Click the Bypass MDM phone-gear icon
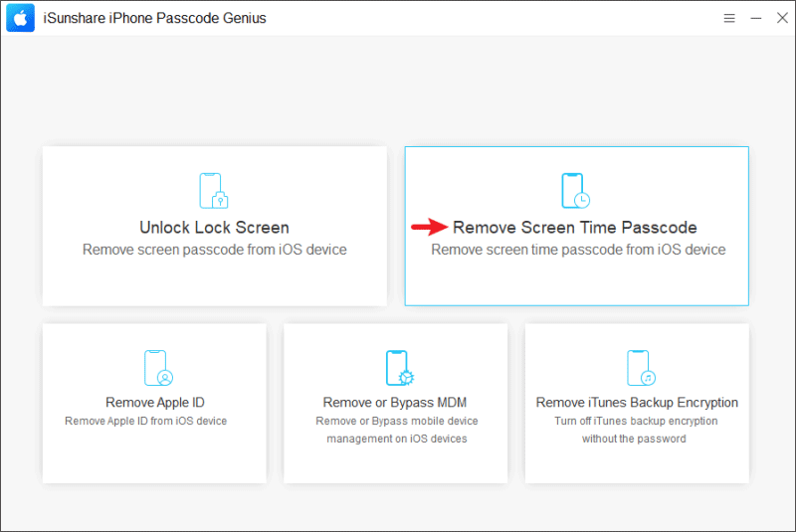 pyautogui.click(x=400, y=368)
